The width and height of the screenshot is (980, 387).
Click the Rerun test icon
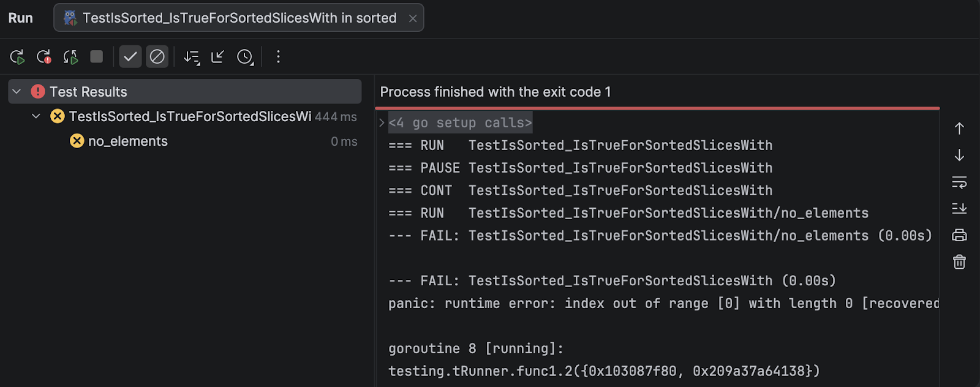tap(17, 57)
